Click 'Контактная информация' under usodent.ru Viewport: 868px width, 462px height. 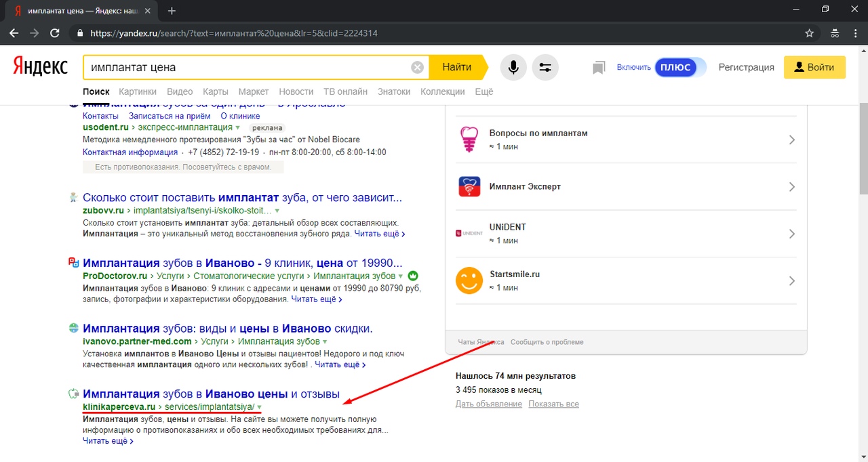click(x=130, y=152)
